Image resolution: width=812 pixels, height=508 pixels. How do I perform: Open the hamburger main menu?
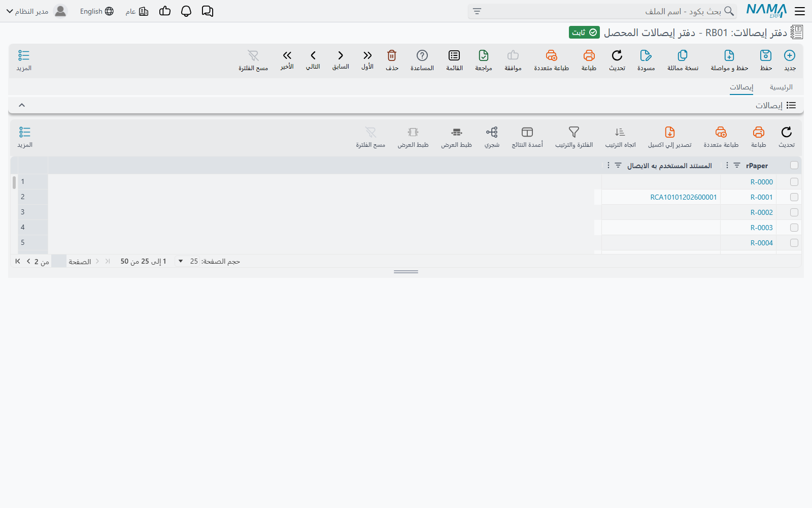(x=800, y=11)
